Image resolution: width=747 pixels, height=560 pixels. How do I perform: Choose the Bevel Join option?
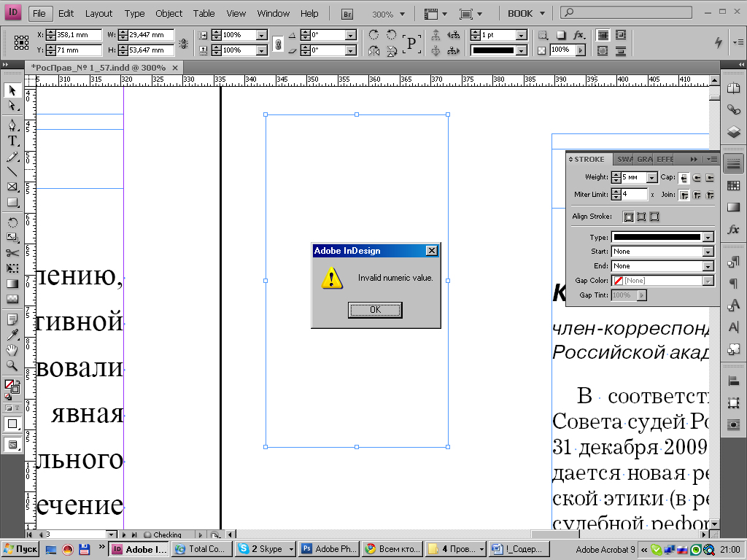click(x=710, y=195)
